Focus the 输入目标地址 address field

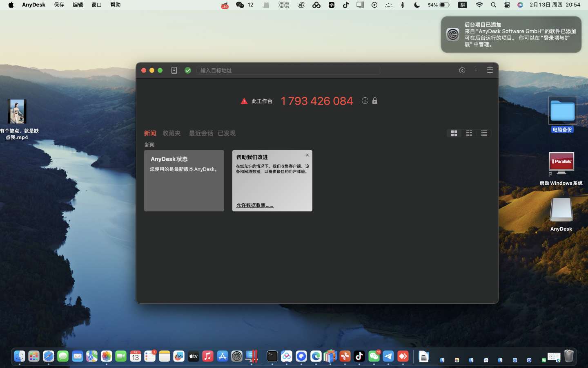288,70
